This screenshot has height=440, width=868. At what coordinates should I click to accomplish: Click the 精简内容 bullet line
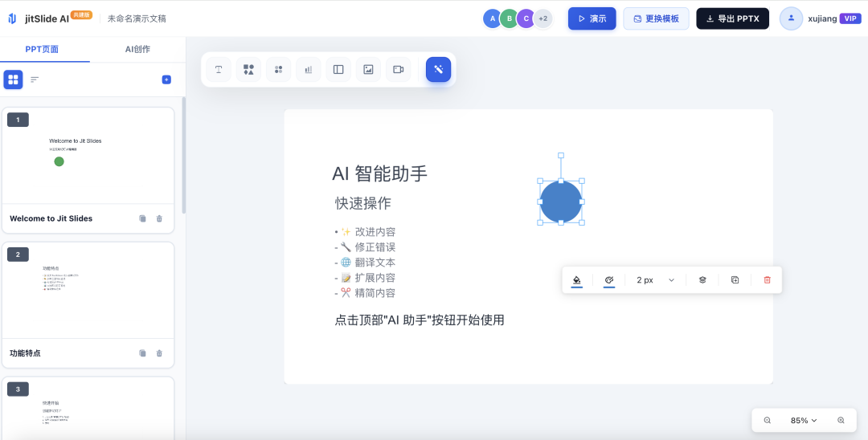pos(366,293)
